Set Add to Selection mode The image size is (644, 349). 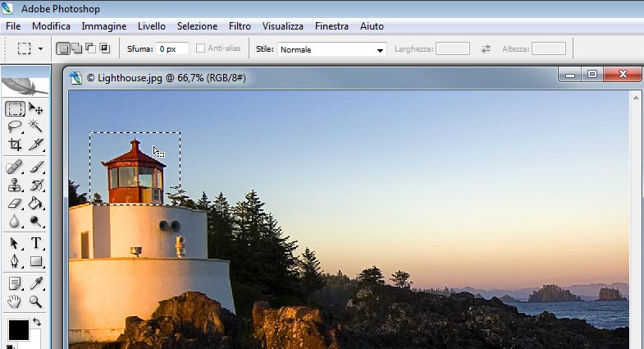click(x=77, y=48)
